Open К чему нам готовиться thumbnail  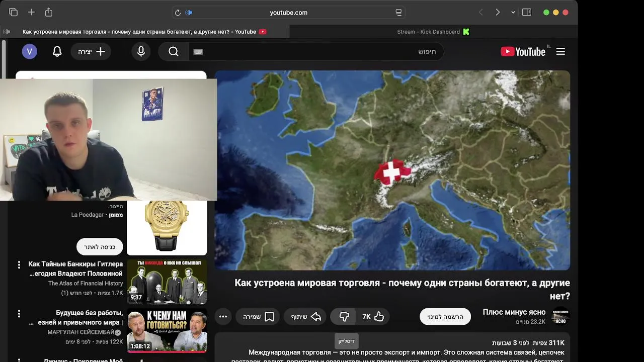click(x=167, y=330)
